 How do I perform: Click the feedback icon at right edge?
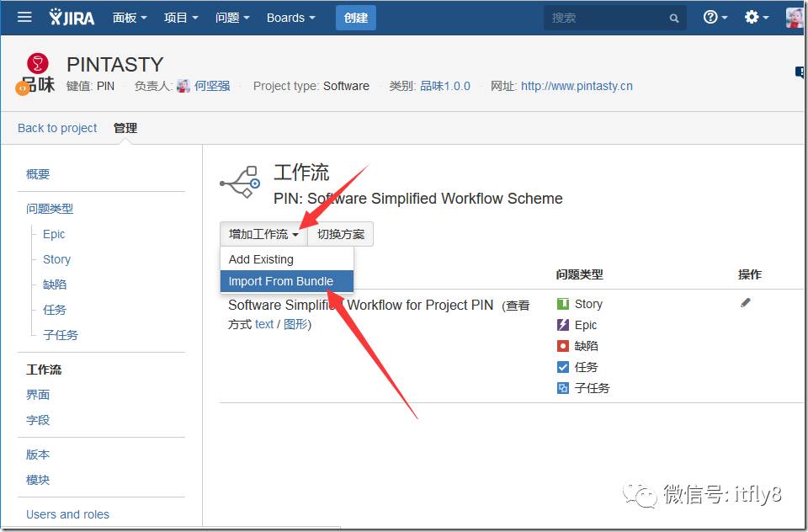800,72
